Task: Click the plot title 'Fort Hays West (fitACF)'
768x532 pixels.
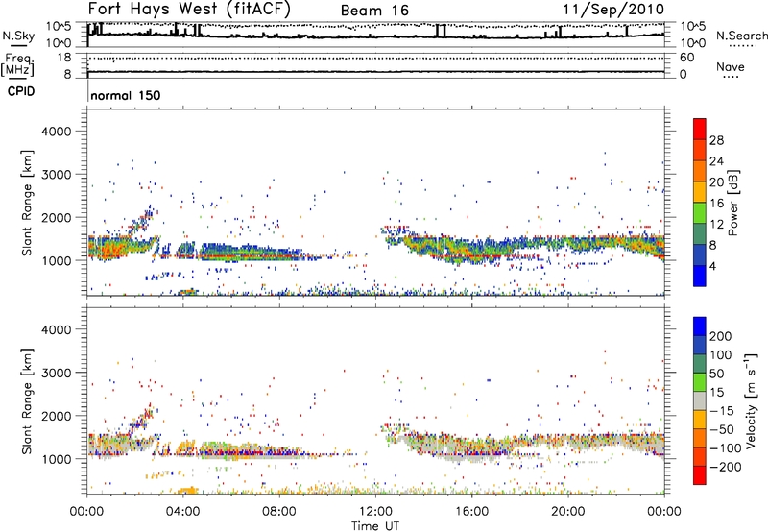Action: [189, 9]
